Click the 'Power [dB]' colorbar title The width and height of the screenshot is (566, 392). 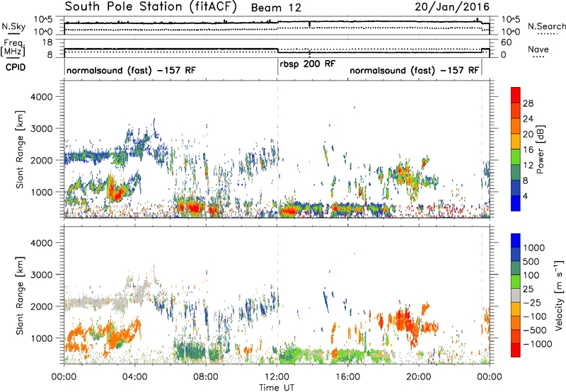[541, 149]
